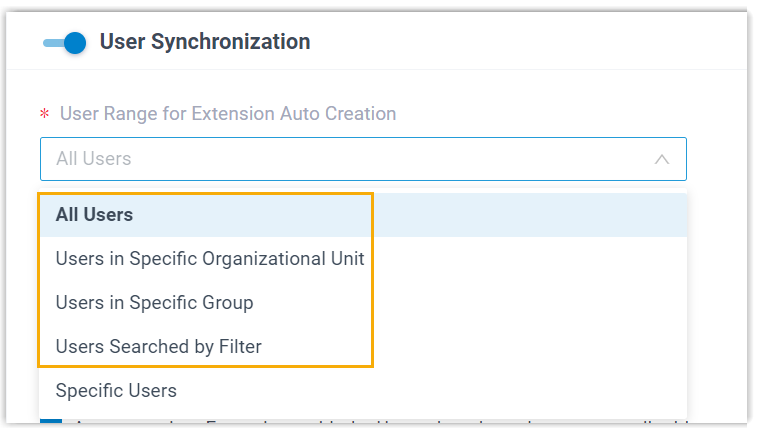Click the blue knob of the synchronization toggle

pos(74,42)
